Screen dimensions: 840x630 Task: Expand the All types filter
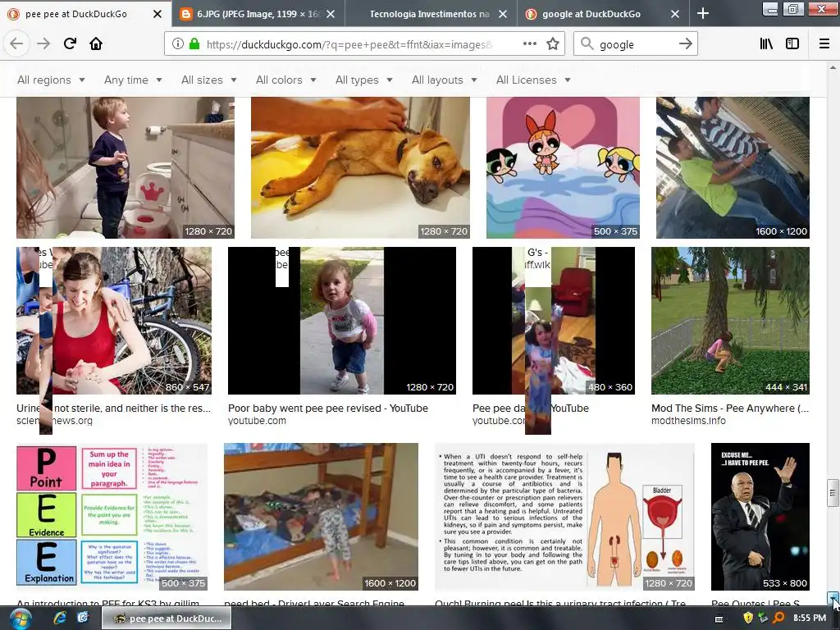click(x=363, y=80)
